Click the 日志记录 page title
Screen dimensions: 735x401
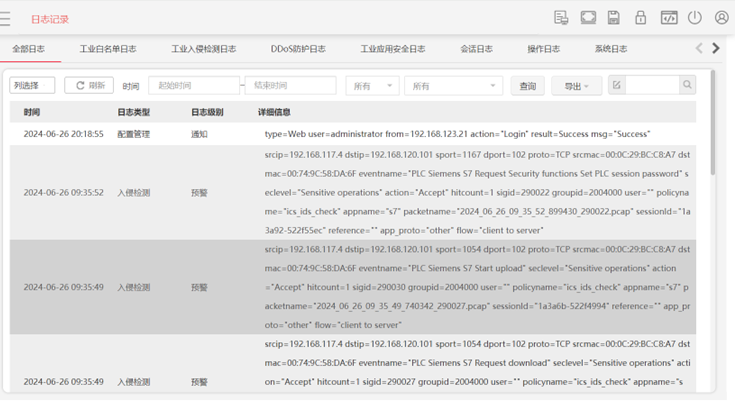pos(50,19)
